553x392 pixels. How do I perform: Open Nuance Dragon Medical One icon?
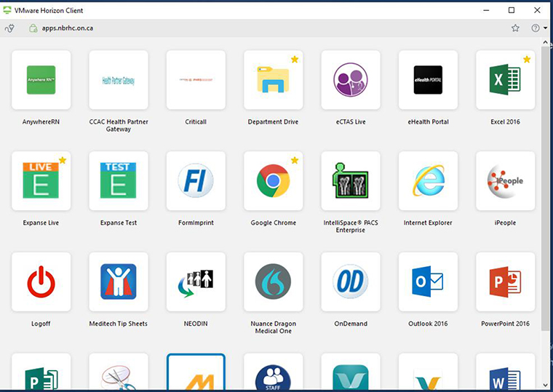pos(274,281)
